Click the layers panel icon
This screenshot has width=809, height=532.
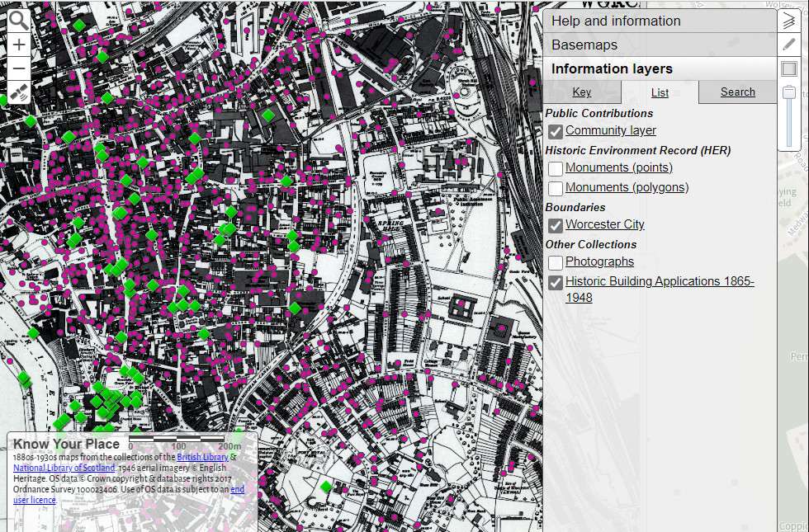tap(789, 22)
